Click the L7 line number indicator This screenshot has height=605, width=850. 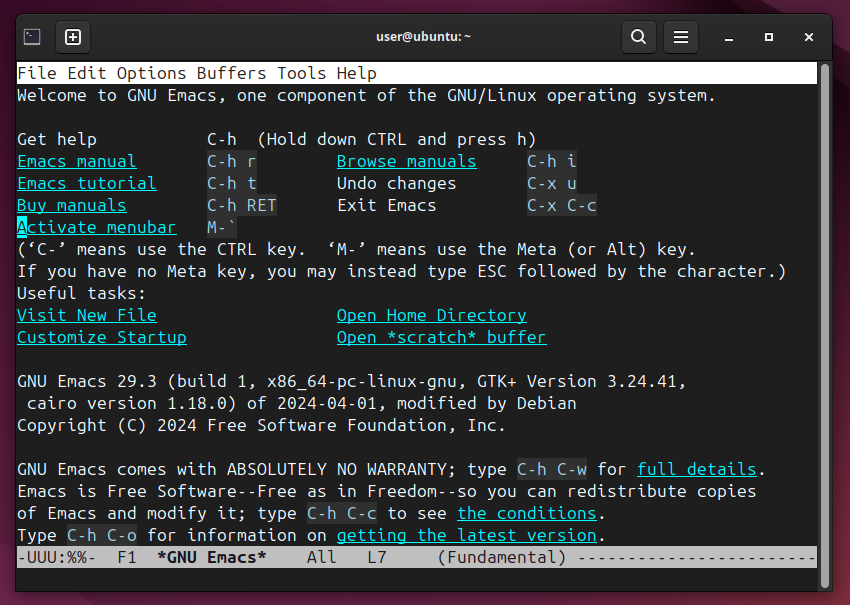click(377, 557)
